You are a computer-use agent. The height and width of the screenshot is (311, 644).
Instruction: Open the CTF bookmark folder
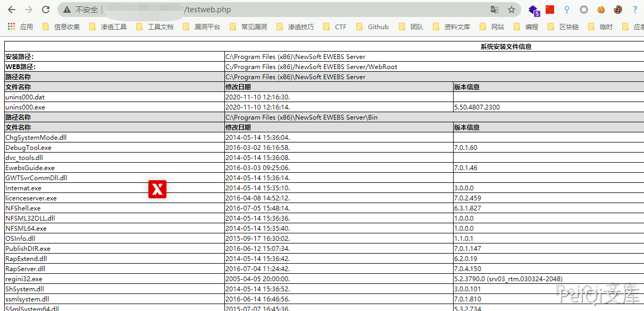click(x=335, y=27)
